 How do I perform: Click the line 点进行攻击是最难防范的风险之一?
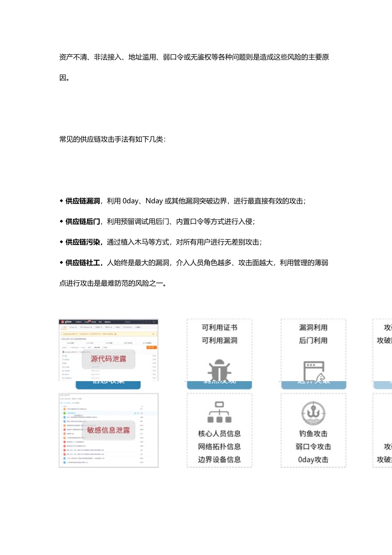(113, 284)
